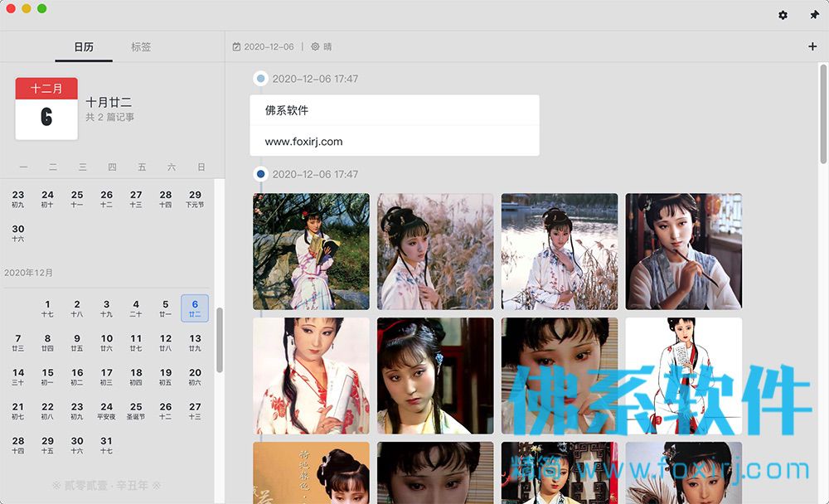Open the photo of woman reading book outdoors
The width and height of the screenshot is (829, 504).
pyautogui.click(x=312, y=251)
